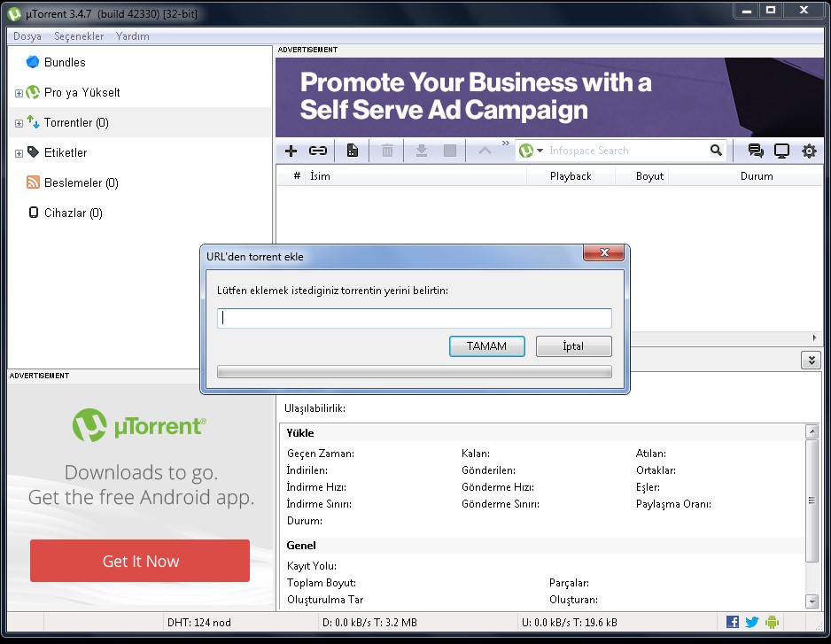Click the Twitter bird icon in status bar
The height and width of the screenshot is (644, 831).
[752, 622]
